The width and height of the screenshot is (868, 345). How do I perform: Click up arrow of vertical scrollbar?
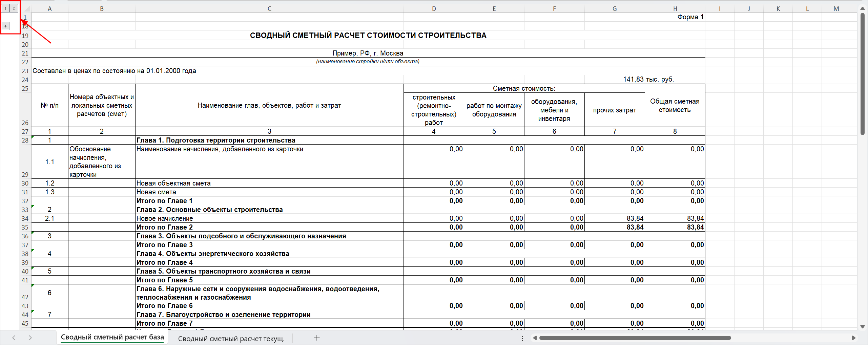coord(863,8)
